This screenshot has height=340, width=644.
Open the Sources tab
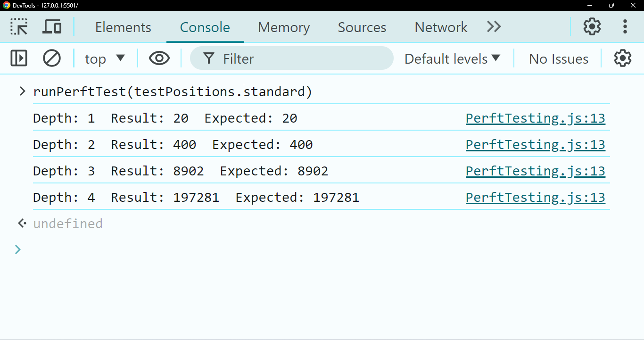click(x=362, y=27)
